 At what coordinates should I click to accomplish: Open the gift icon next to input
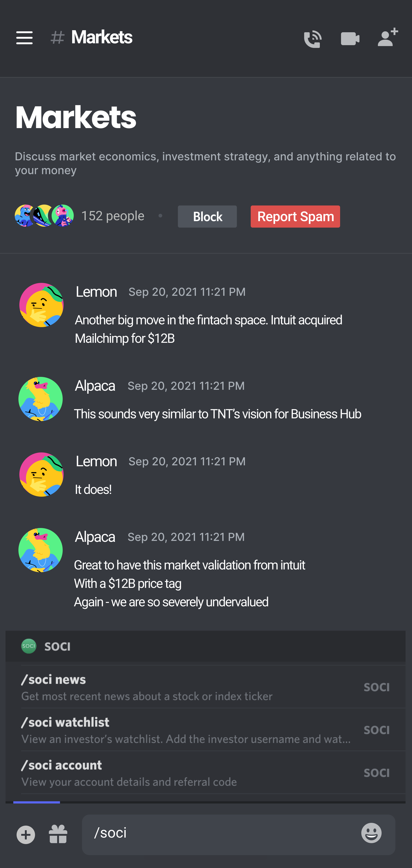(x=58, y=834)
